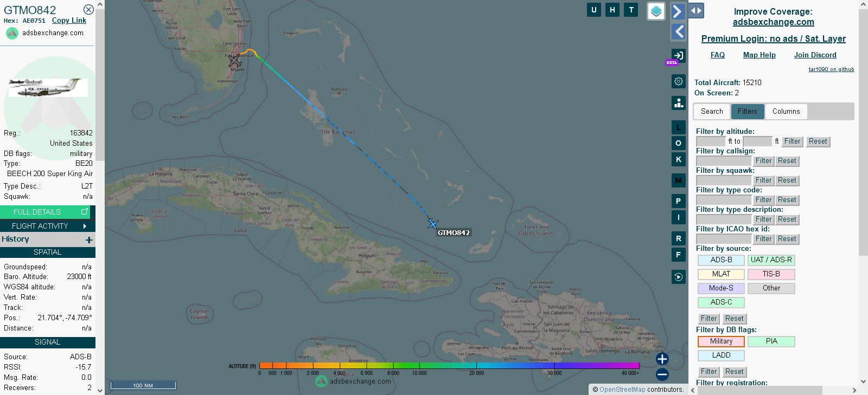This screenshot has width=868, height=395.
Task: Click the U map button
Action: tap(594, 10)
